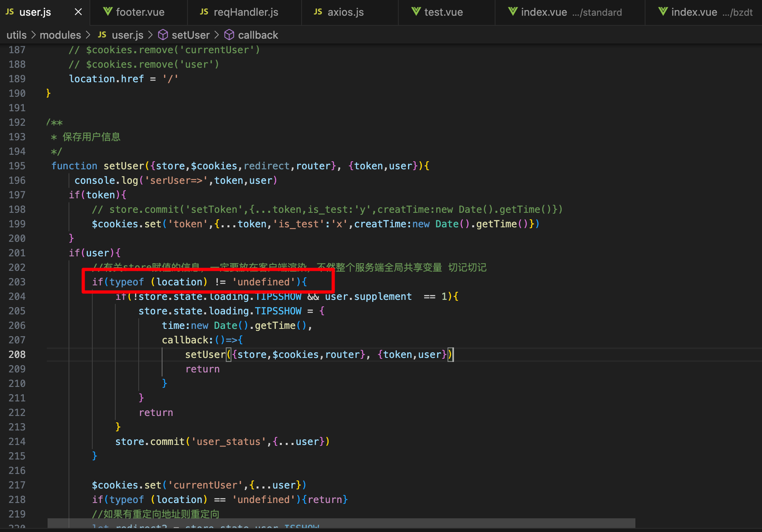The image size is (762, 532).
Task: Click the location.href assignment on line 189
Action: click(x=123, y=79)
